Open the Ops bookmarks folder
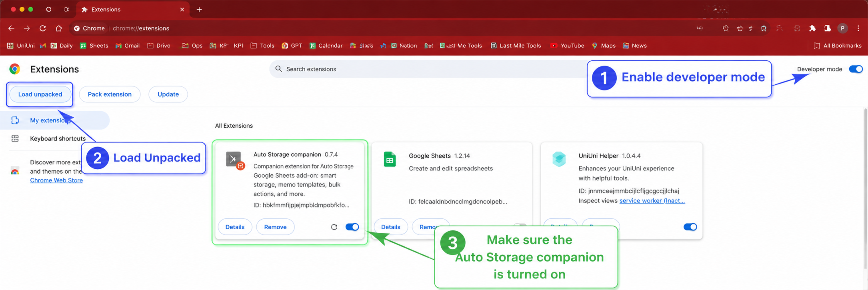 [x=192, y=46]
